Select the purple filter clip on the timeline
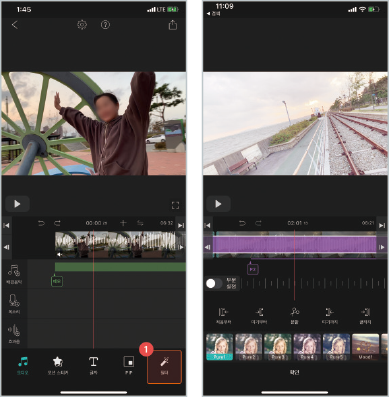The image size is (389, 400). [x=295, y=245]
